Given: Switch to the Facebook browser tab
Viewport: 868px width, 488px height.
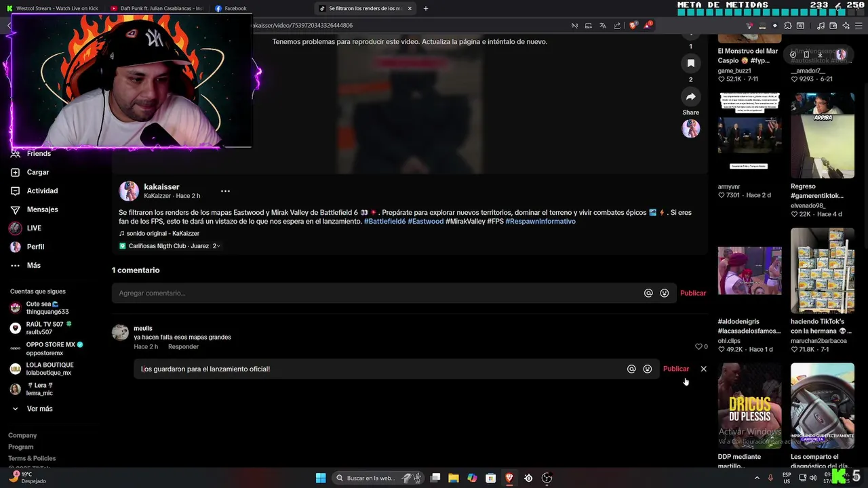Looking at the screenshot, I should click(231, 8).
